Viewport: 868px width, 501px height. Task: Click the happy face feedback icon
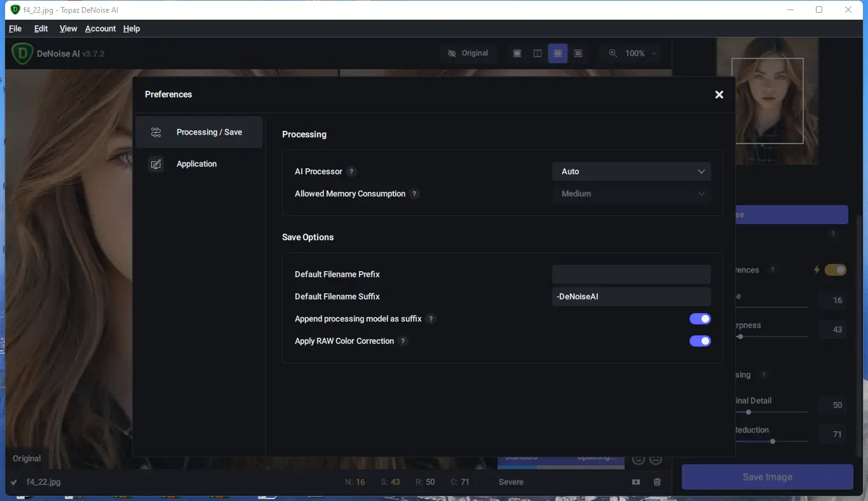(639, 460)
